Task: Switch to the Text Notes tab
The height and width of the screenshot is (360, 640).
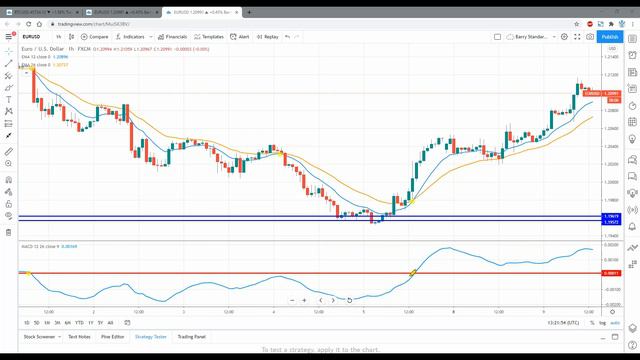Action: [x=79, y=337]
